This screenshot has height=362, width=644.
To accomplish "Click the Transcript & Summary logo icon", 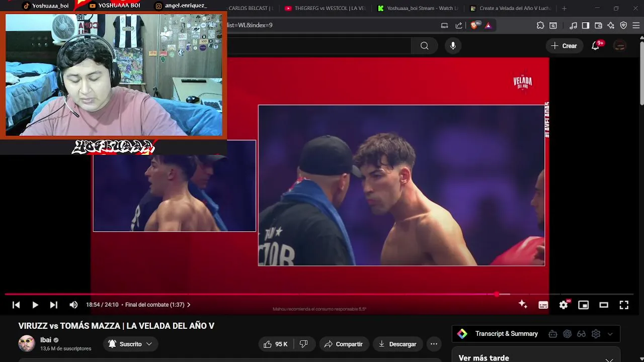I will [x=462, y=334].
